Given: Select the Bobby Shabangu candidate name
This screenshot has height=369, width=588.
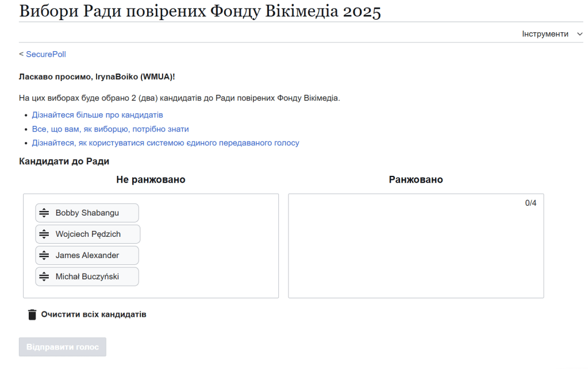Looking at the screenshot, I should [87, 213].
